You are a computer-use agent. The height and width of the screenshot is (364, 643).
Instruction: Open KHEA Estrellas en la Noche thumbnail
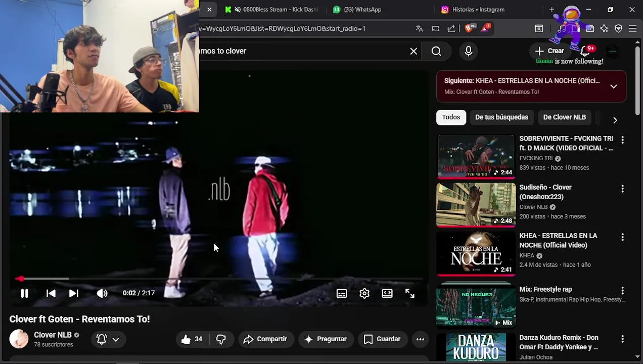click(x=476, y=253)
